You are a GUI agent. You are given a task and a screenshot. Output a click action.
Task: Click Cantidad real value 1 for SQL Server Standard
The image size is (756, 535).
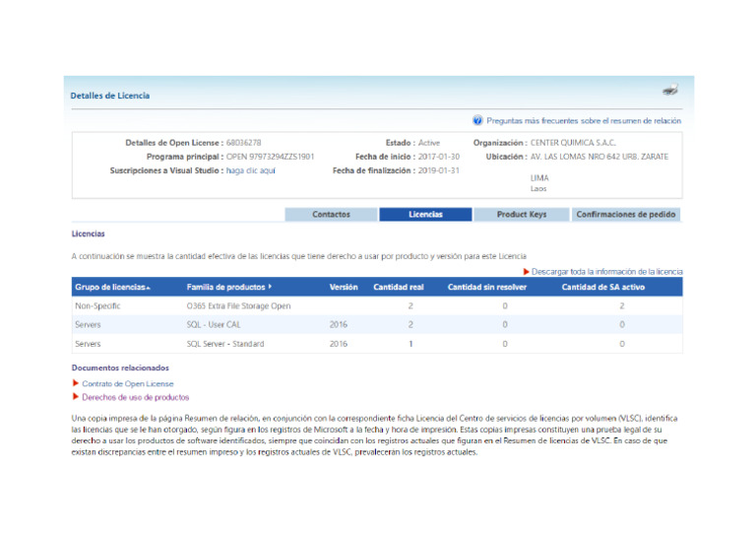(410, 344)
